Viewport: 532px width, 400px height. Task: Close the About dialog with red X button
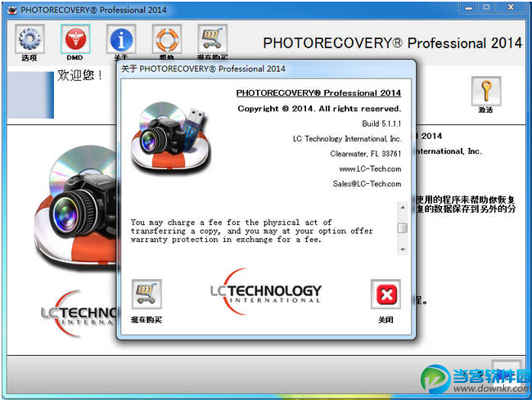point(385,294)
